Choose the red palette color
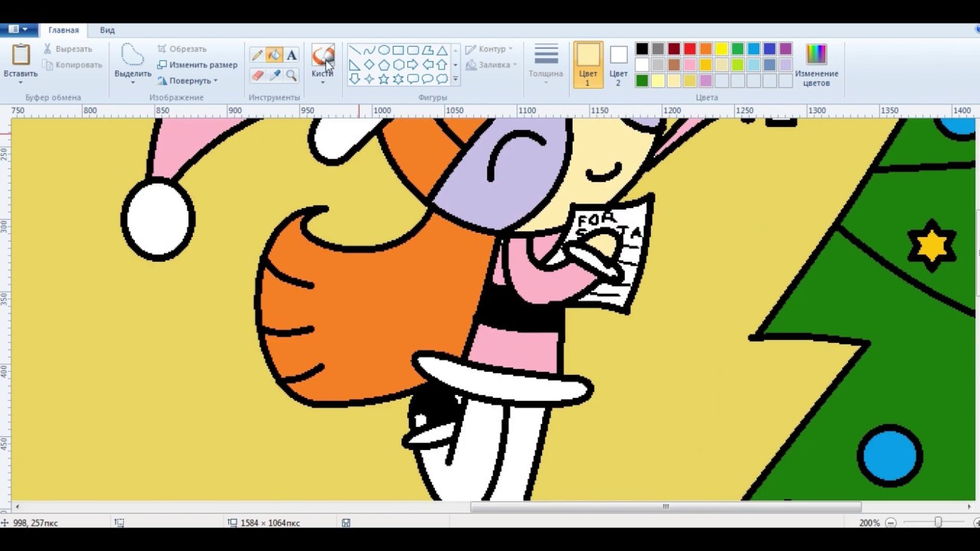This screenshot has width=980, height=551. tap(690, 49)
